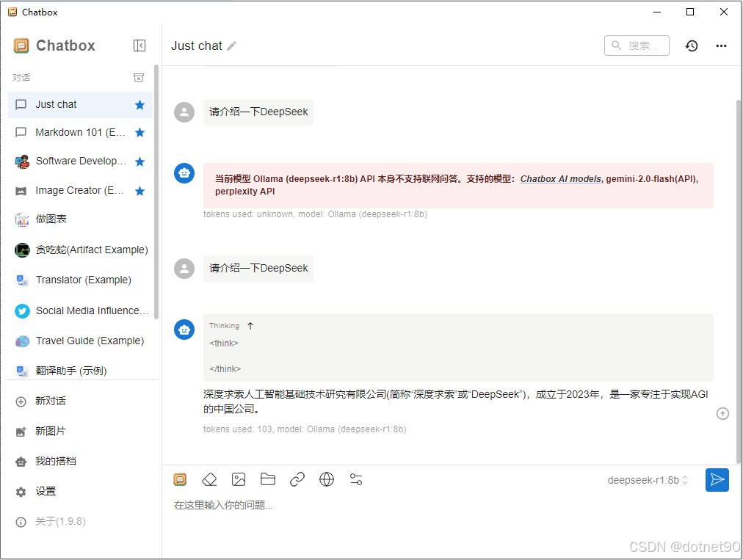Click the chat area vertical scrollbar
The width and height of the screenshot is (743, 560).
coord(739,281)
